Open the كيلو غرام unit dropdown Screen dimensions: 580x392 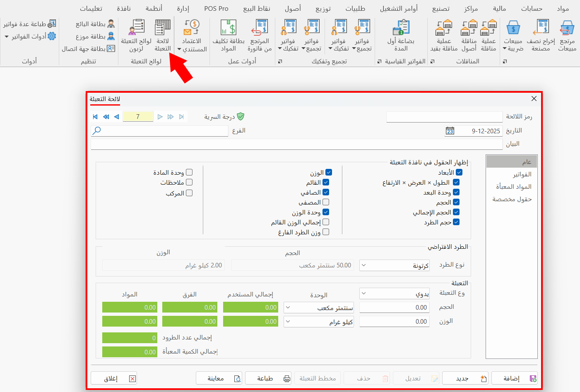pyautogui.click(x=288, y=321)
